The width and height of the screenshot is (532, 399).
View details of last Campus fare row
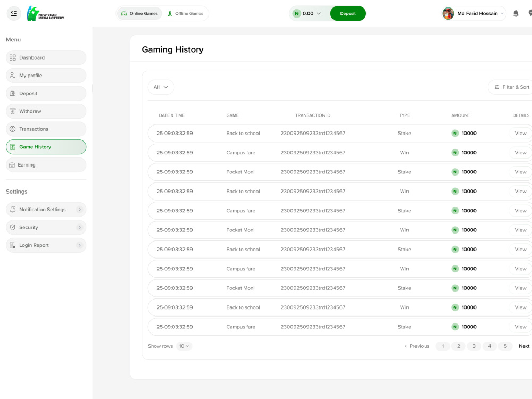tap(520, 327)
